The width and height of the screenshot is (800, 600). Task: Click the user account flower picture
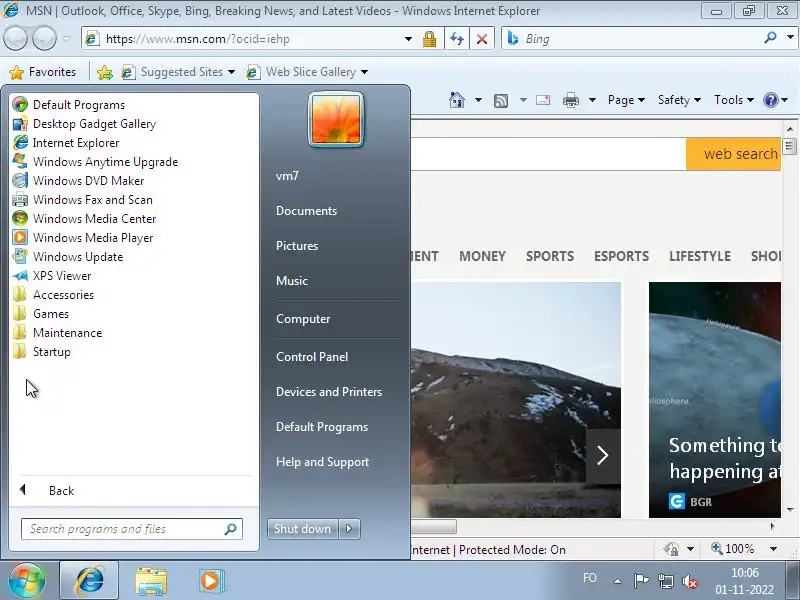(x=336, y=120)
